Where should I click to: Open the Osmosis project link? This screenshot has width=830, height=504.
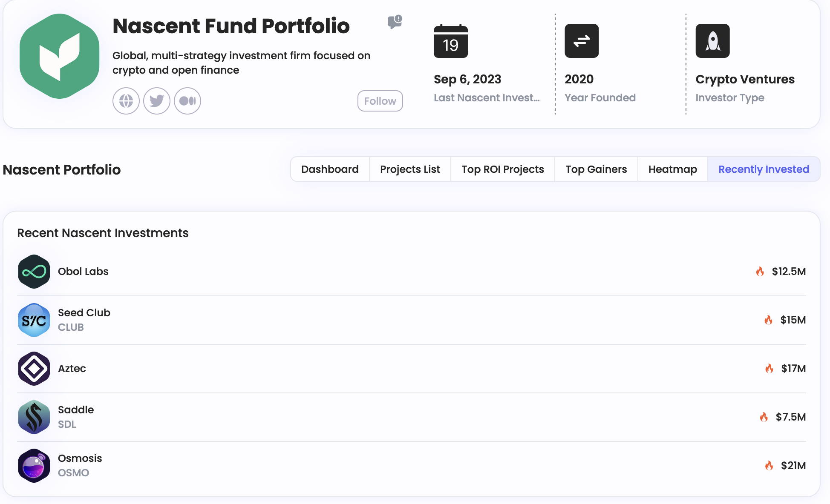tap(80, 458)
